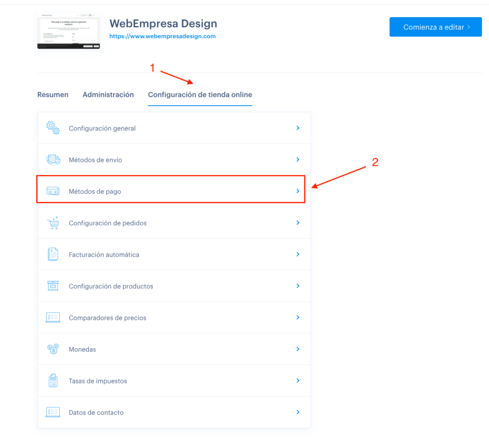Click the checklist icon for Comparadores de precios
Image resolution: width=489 pixels, height=448 pixels.
pos(53,317)
